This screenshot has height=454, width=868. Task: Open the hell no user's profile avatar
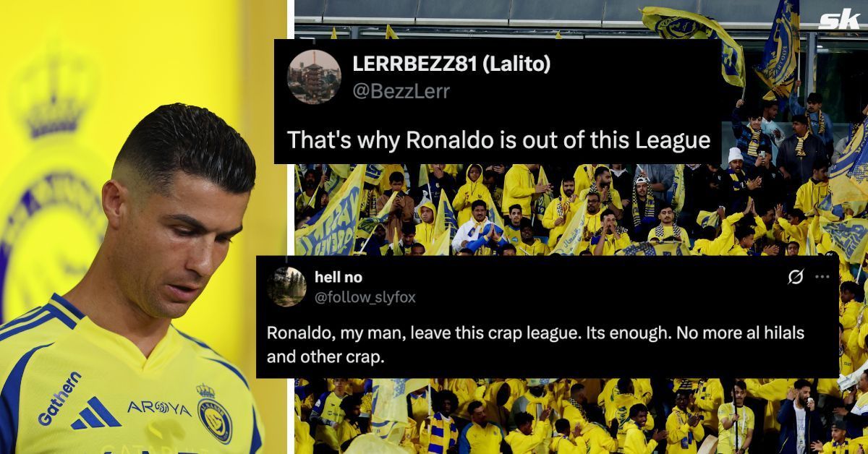pos(286,286)
